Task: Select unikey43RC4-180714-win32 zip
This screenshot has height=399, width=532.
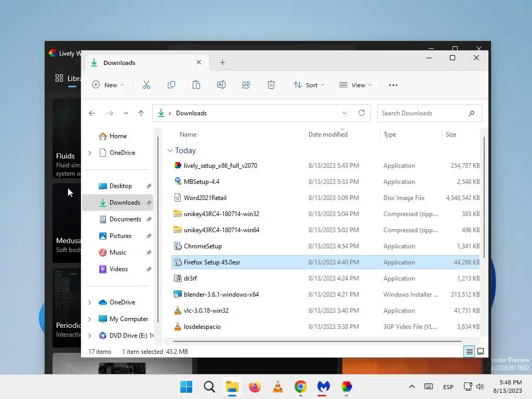Action: pos(326,214)
